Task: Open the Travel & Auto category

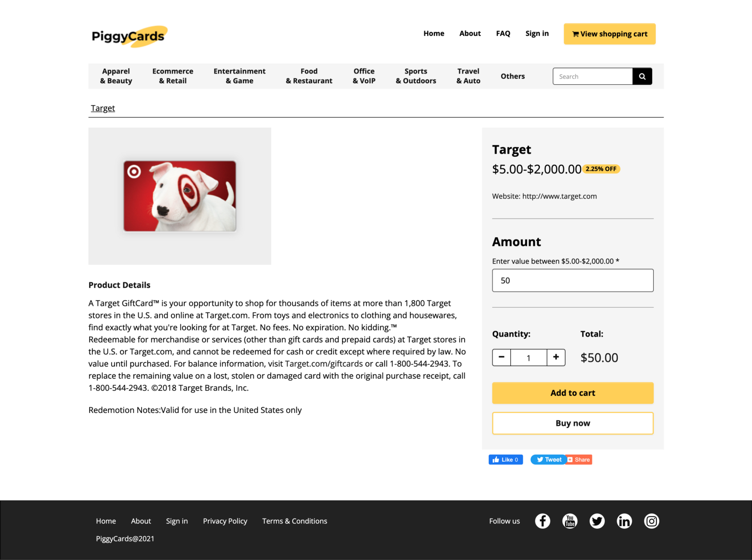Action: 468,76
